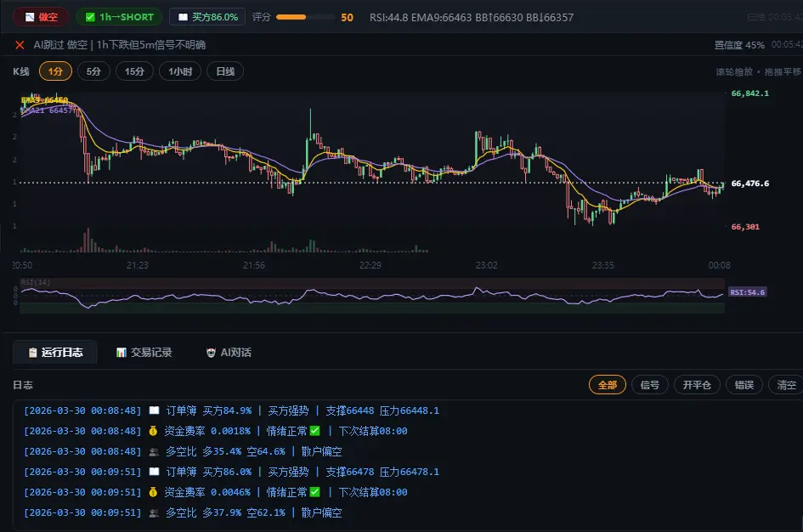Click the 日志 section heading
This screenshot has width=803, height=532.
coord(23,385)
